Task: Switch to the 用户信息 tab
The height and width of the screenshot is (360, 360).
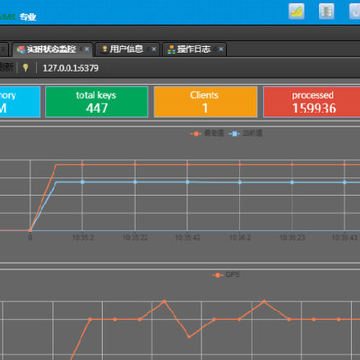Action: coord(127,49)
